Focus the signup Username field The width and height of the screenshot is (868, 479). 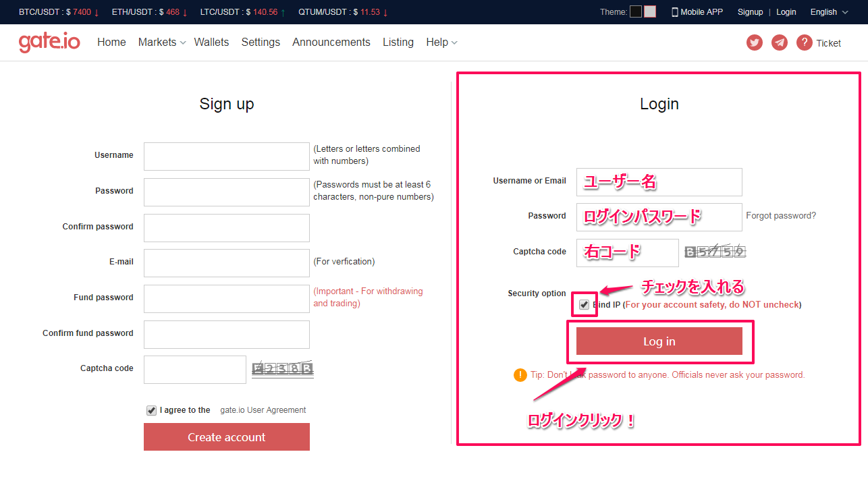227,157
